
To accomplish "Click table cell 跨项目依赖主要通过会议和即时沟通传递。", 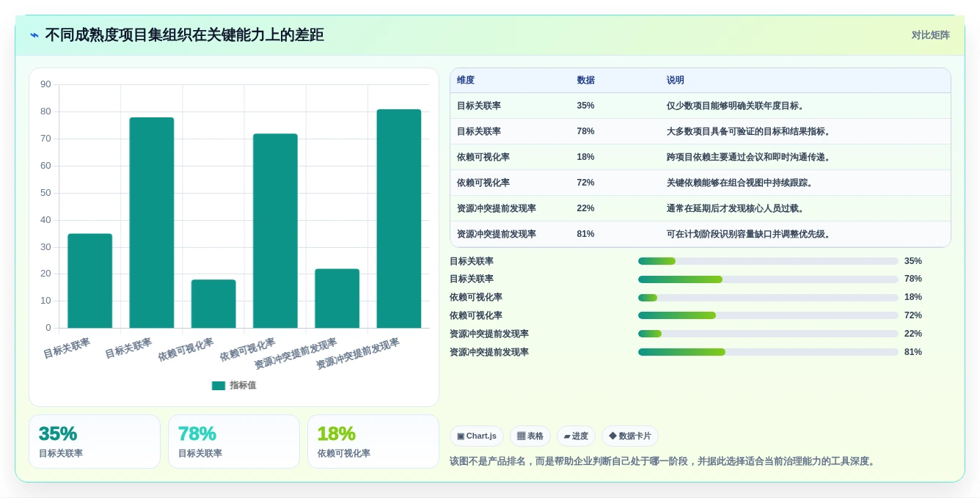I will [750, 157].
